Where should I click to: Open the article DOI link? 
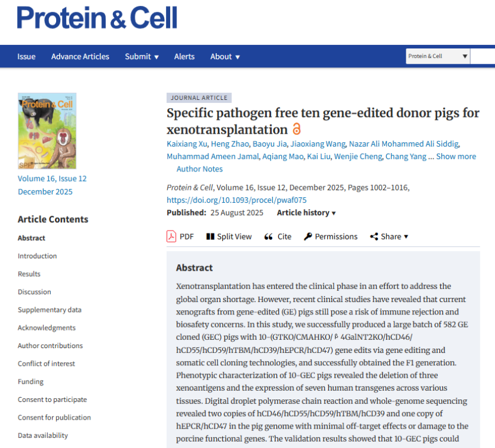click(237, 200)
